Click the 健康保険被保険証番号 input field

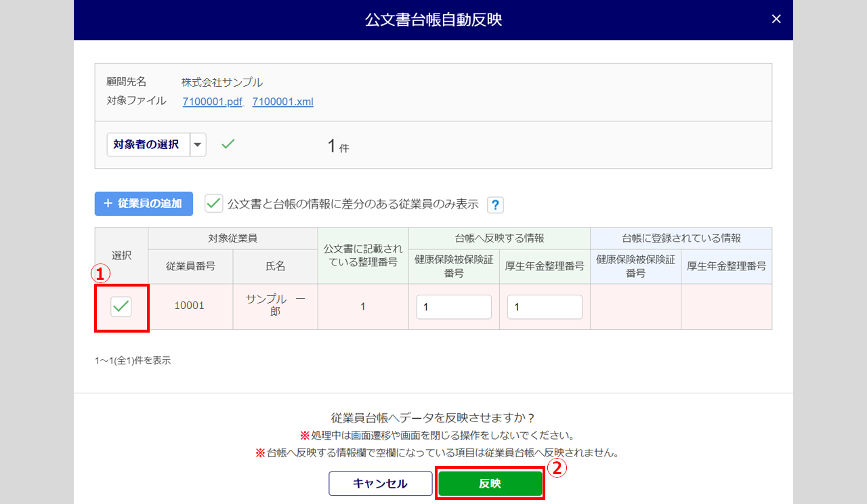[454, 307]
